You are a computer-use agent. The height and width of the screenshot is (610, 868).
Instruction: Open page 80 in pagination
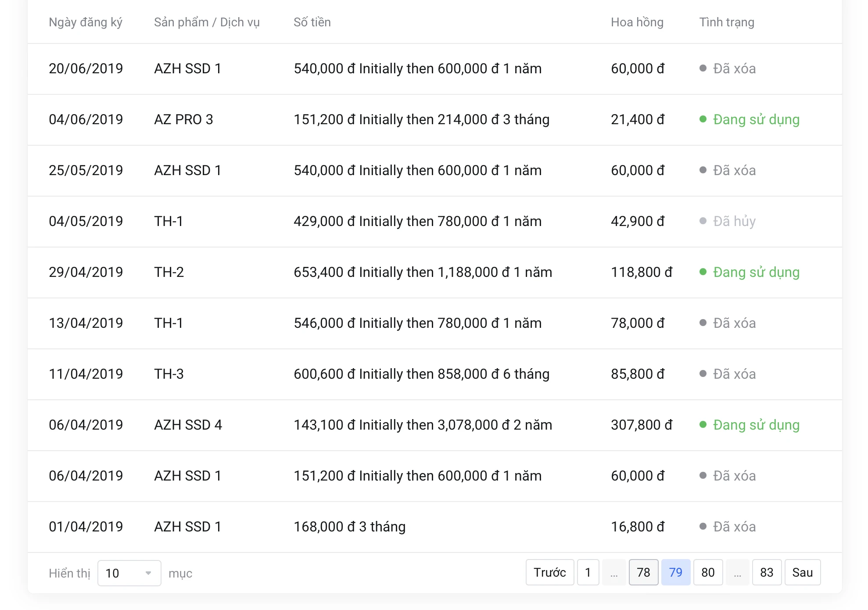[x=708, y=572]
